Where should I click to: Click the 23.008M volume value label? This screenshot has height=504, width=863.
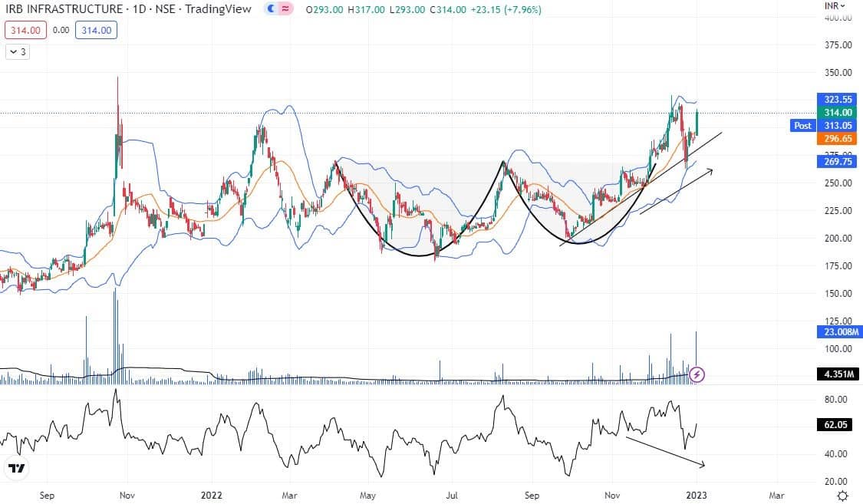(833, 332)
